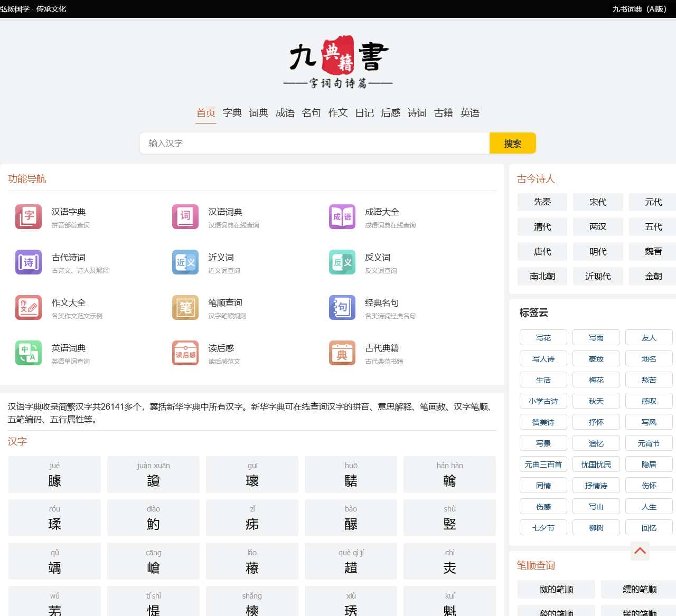Click the 反义词 antonyms icon
Screen dimensions: 676x616
342,262
